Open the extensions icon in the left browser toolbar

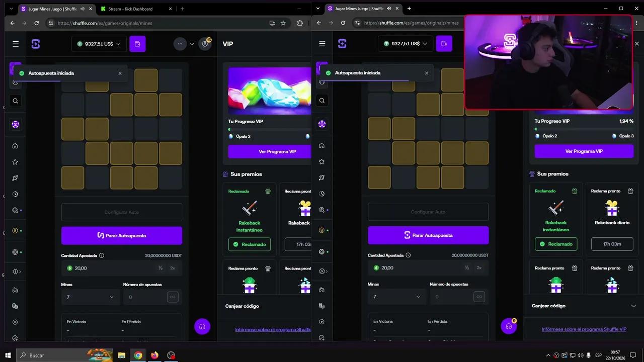coord(300,23)
